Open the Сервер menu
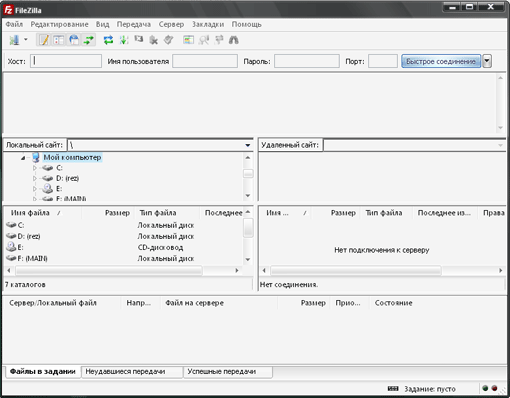Viewport: 510px width, 398px height. click(x=171, y=24)
